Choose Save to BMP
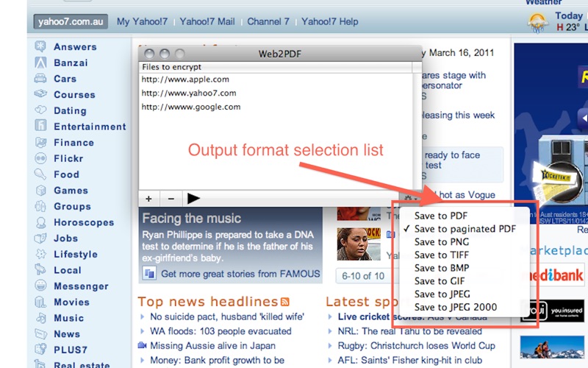The width and height of the screenshot is (588, 368). pos(442,268)
